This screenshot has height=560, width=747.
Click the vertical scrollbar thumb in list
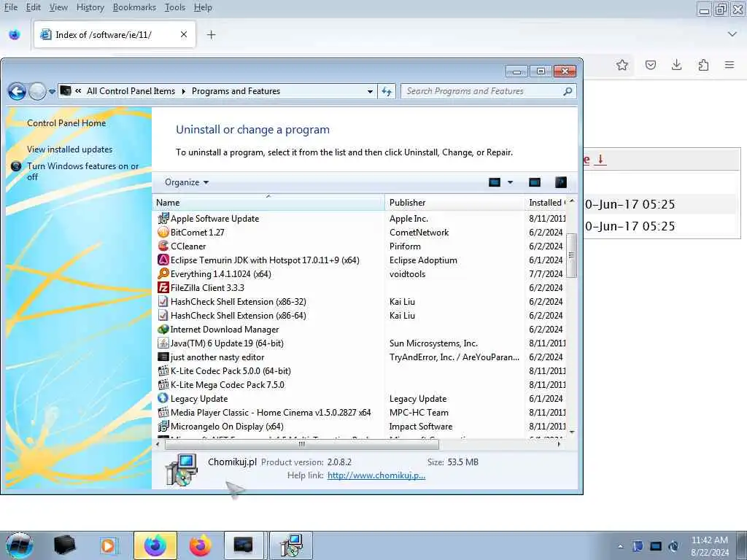point(572,255)
